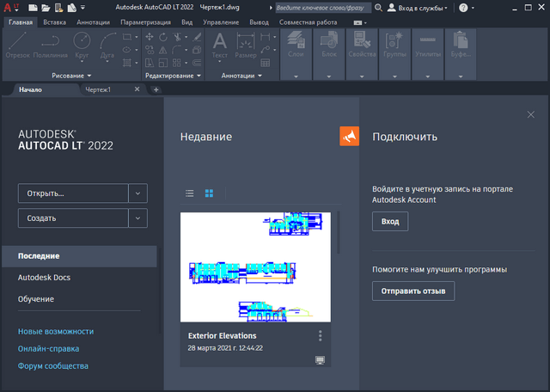This screenshot has width=550, height=392.
Task: Open the Новые возможности link
Action: (56, 331)
